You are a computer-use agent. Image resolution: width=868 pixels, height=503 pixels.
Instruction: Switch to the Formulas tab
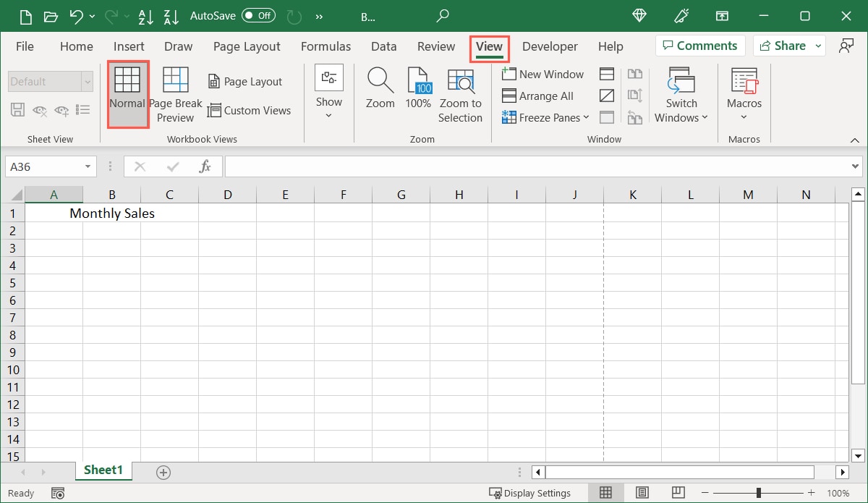(325, 46)
